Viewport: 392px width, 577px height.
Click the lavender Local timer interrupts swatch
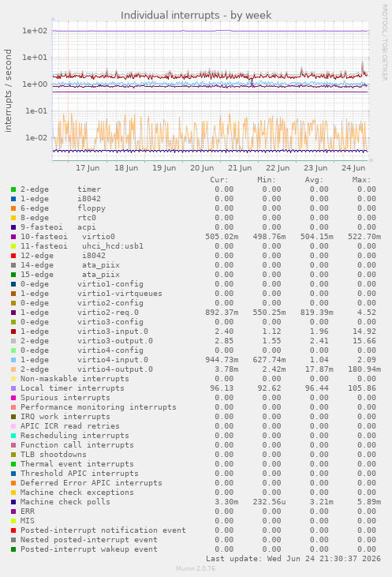click(13, 388)
